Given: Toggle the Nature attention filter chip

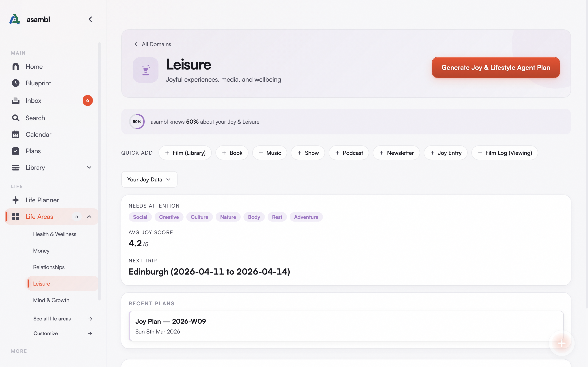Looking at the screenshot, I should 228,217.
